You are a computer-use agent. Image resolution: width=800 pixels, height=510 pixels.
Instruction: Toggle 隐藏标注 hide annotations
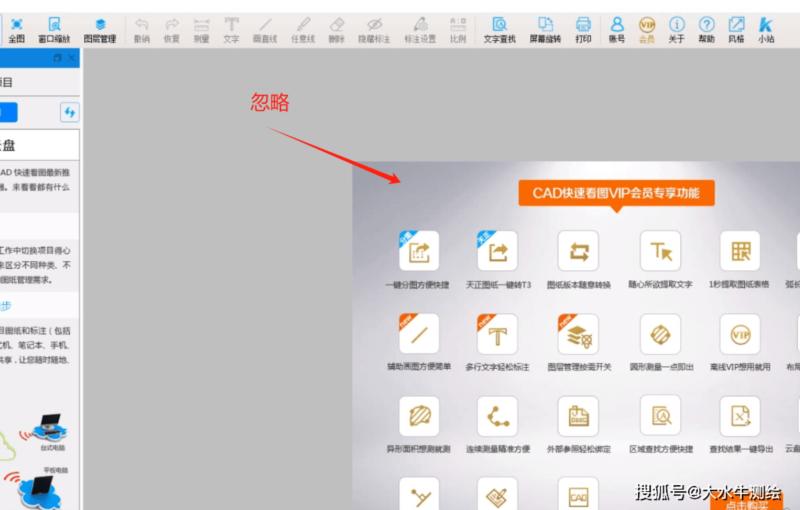pos(374,30)
